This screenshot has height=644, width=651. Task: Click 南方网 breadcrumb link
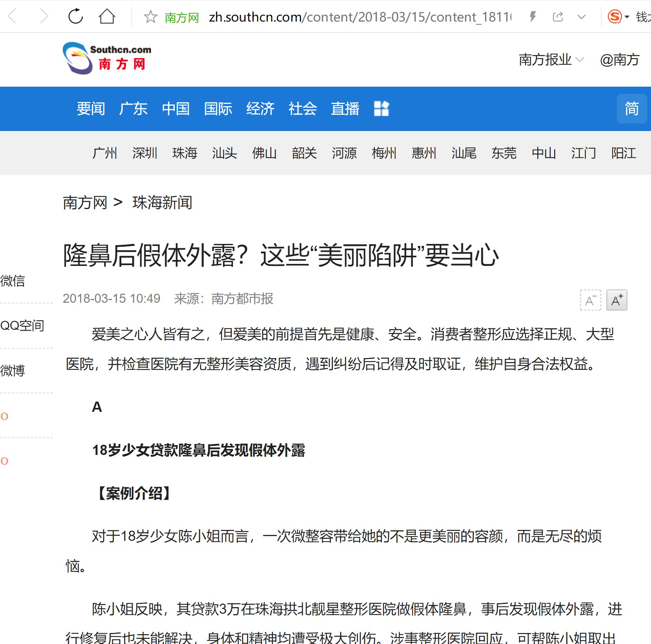[x=85, y=203]
